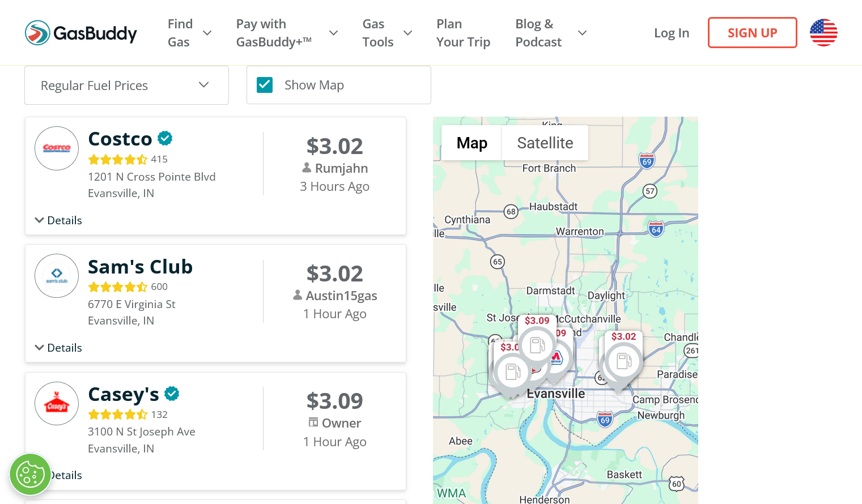
Task: Click the SIGN UP button
Action: pyautogui.click(x=752, y=33)
